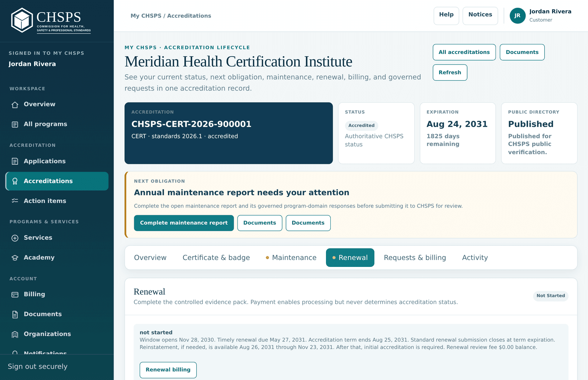Screen dimensions: 588x380
Task: Click the Action items checklist icon
Action: (x=15, y=201)
